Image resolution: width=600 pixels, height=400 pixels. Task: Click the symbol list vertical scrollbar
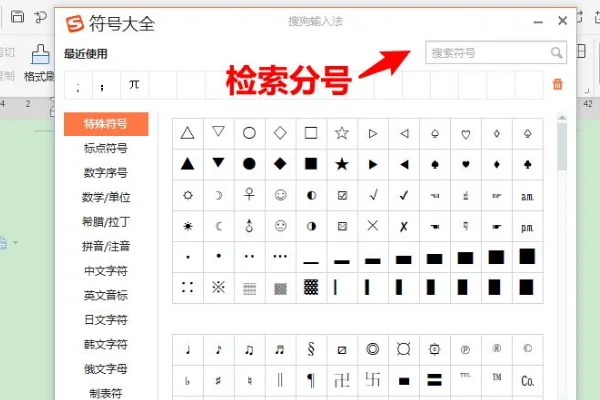(562, 147)
